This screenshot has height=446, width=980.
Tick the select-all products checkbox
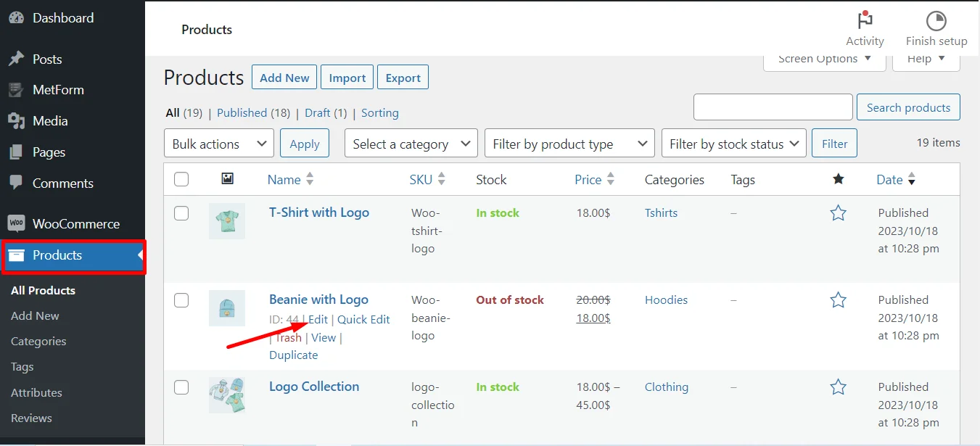(181, 179)
